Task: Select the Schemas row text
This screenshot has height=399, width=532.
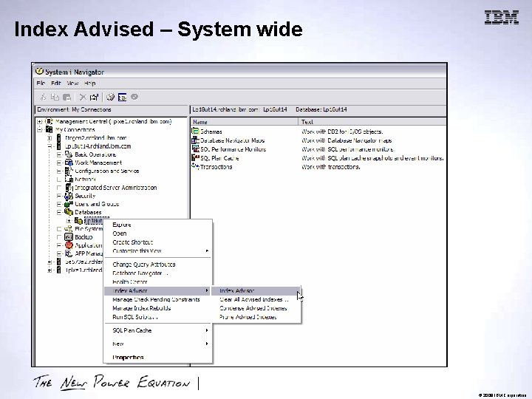Action: click(211, 132)
